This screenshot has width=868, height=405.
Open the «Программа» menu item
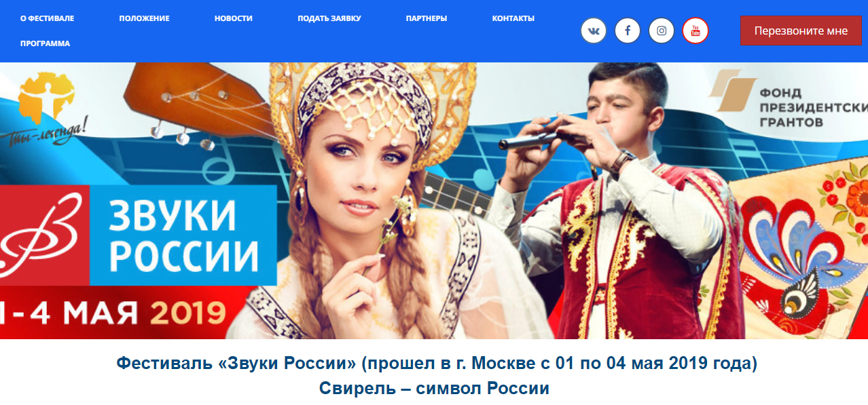click(45, 43)
